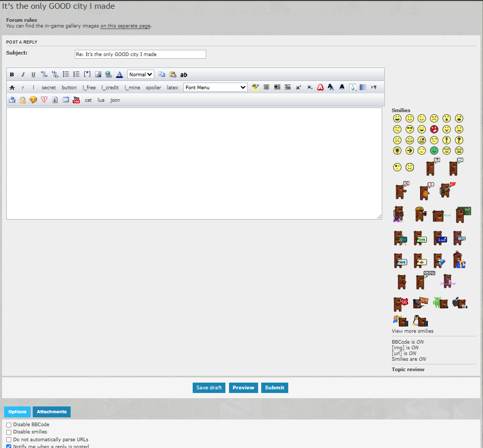Click the right-to-left paragraph icon
Screen dimensions: 483x448
pyautogui.click(x=373, y=87)
